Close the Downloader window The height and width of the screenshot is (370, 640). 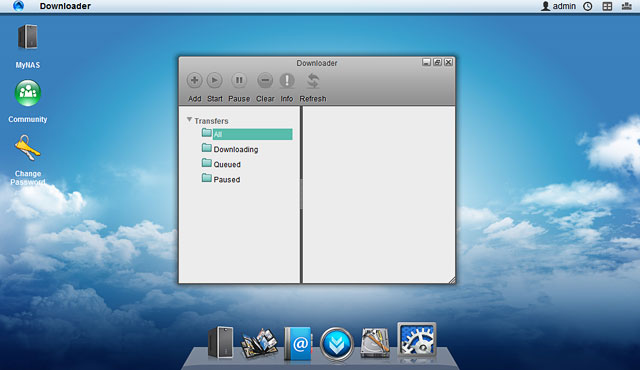coord(448,62)
